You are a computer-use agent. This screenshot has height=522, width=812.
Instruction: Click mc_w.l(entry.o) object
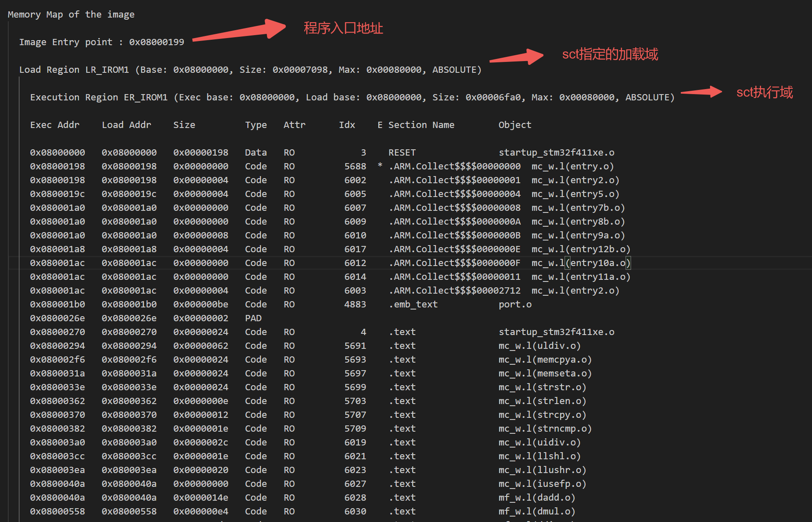pos(573,166)
